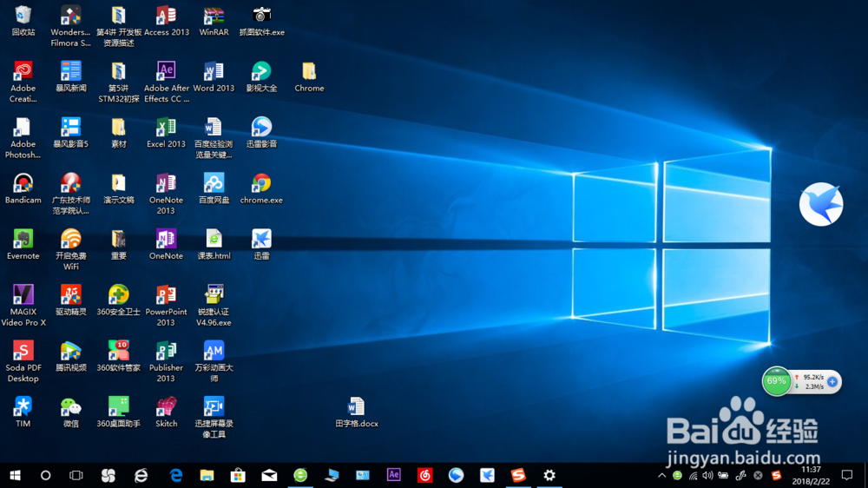868x488 pixels.
Task: Open the Windows Start menu
Action: click(x=15, y=475)
